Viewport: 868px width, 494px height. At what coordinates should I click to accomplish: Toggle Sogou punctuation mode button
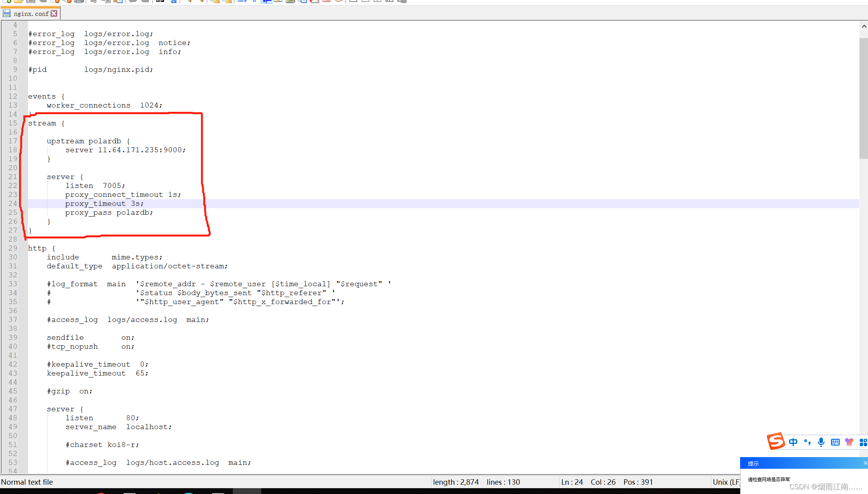coord(807,442)
